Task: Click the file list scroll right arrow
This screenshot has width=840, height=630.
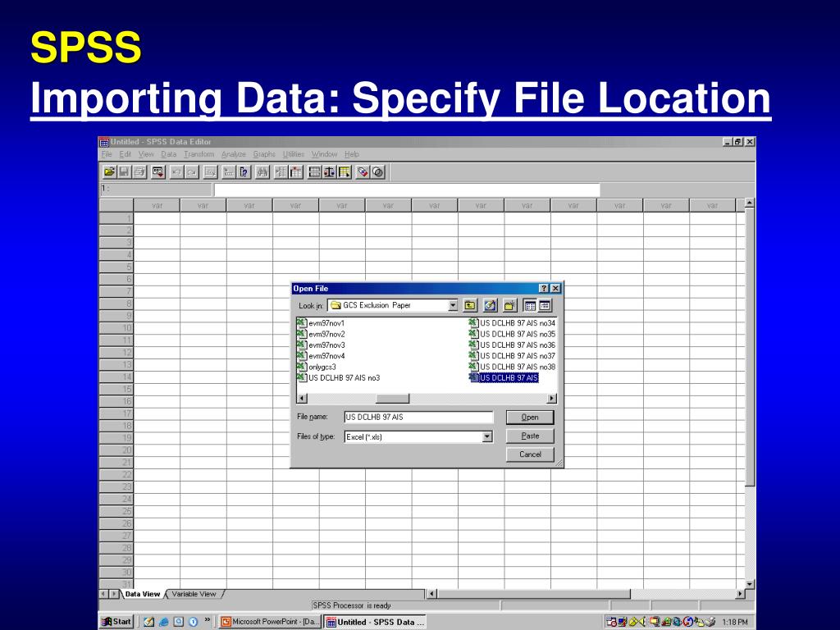Action: click(552, 399)
